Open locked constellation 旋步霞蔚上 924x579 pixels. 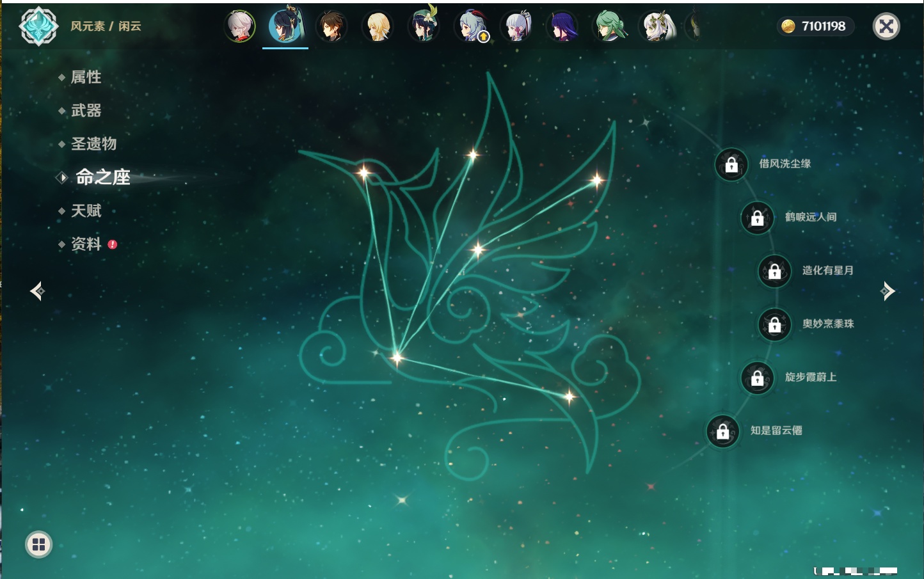click(758, 377)
